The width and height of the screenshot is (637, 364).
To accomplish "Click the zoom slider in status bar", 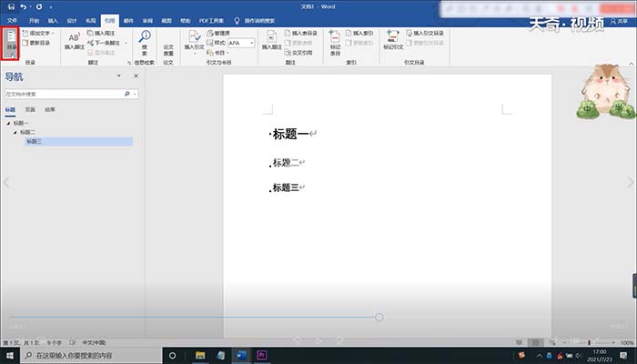I will click(x=589, y=343).
